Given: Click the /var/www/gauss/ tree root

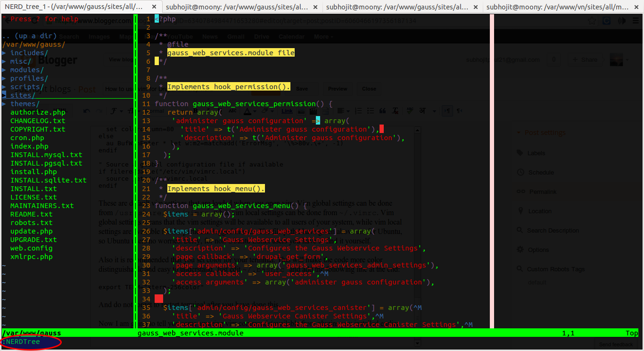Looking at the screenshot, I should tap(33, 44).
